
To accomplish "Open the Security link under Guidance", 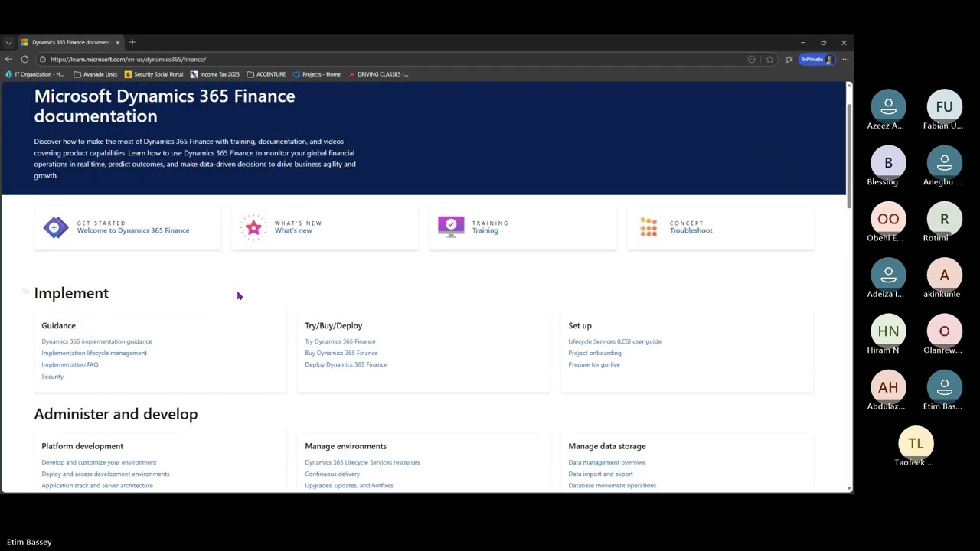I will [x=52, y=377].
